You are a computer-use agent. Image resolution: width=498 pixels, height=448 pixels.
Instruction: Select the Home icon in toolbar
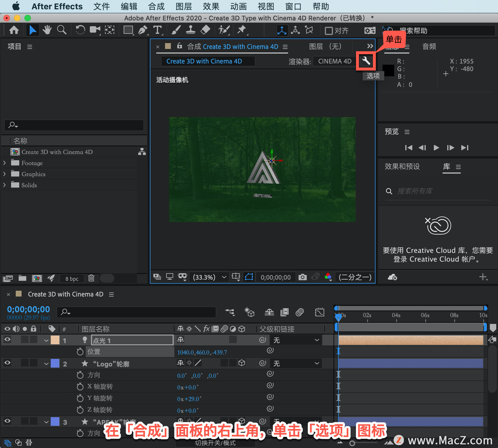click(x=14, y=30)
